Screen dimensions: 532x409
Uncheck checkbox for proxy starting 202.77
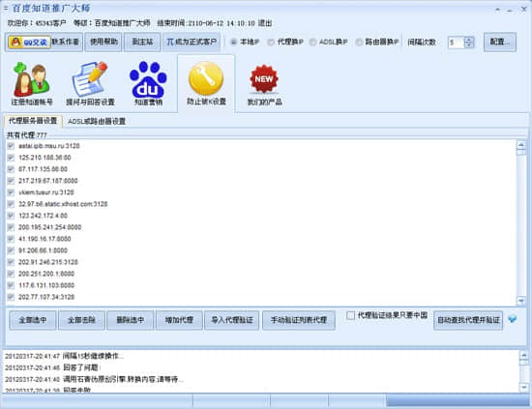pyautogui.click(x=11, y=297)
